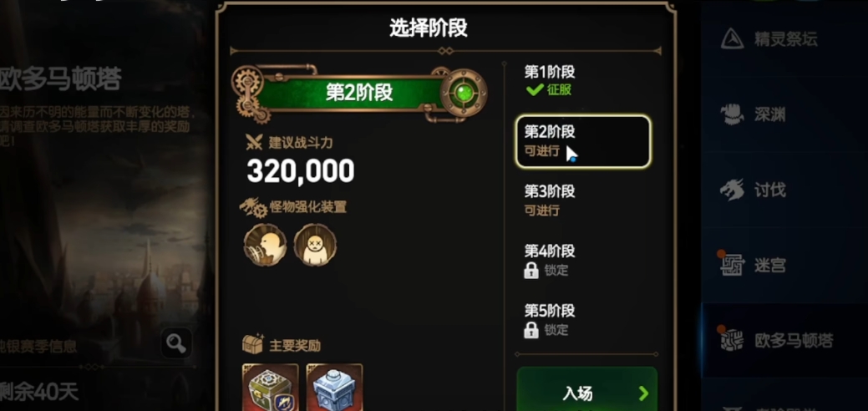This screenshot has width=868, height=411.
Task: Click the green orb on stage banner
Action: [464, 93]
